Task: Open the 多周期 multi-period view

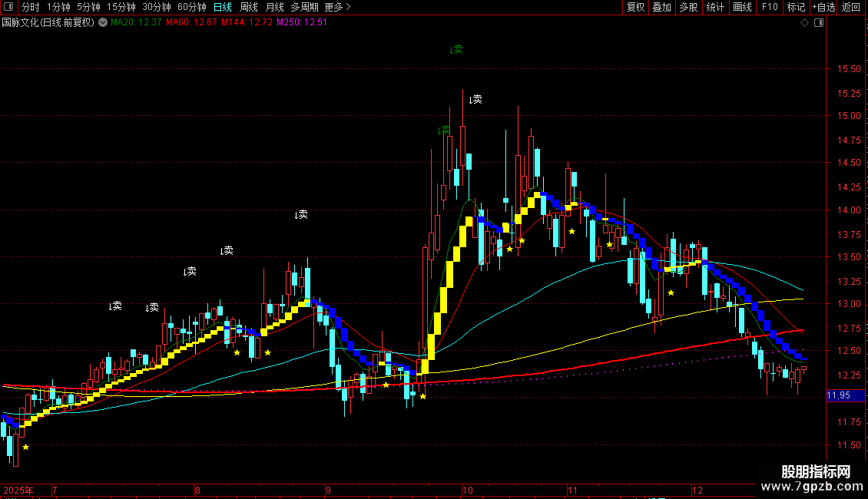Action: [x=304, y=7]
